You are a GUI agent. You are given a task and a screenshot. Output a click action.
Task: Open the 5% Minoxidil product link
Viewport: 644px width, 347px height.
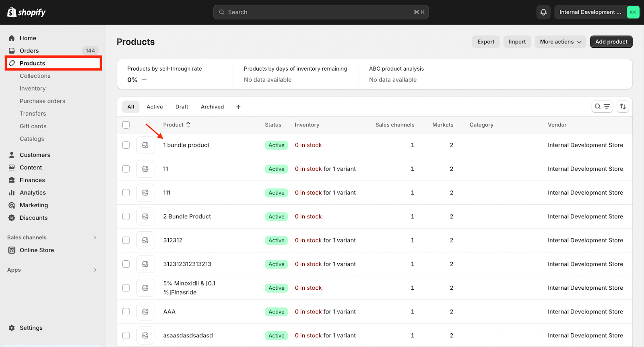tap(189, 288)
